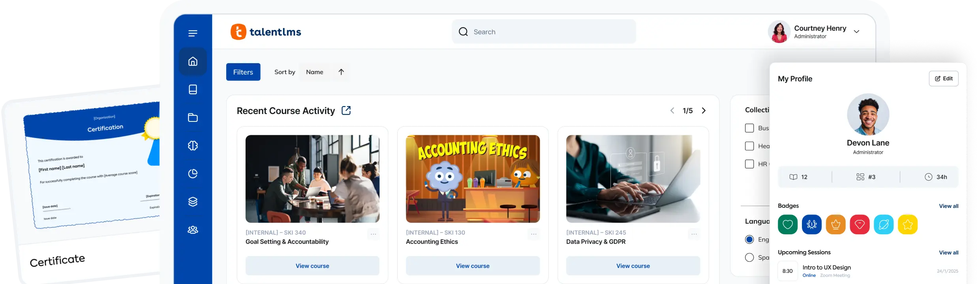The width and height of the screenshot is (980, 284).
Task: Open the Sort by Name dropdown
Action: tap(314, 72)
